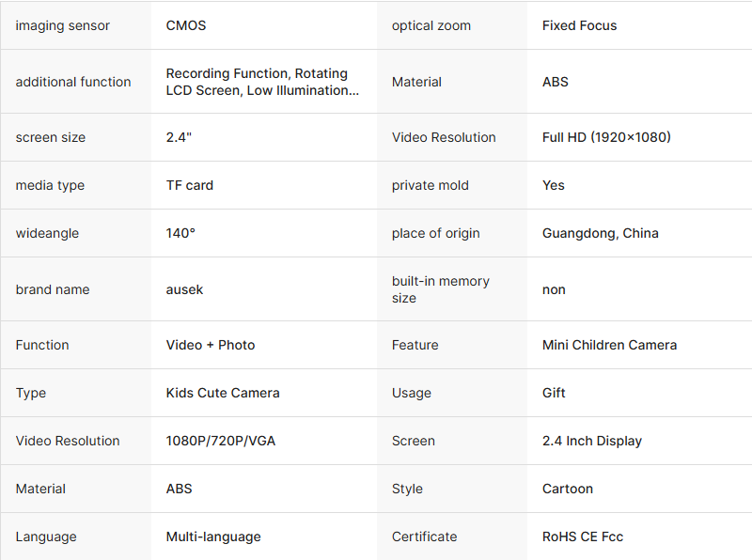Viewport: 752px width, 560px height.
Task: Select the CMOS value cell
Action: click(x=186, y=25)
